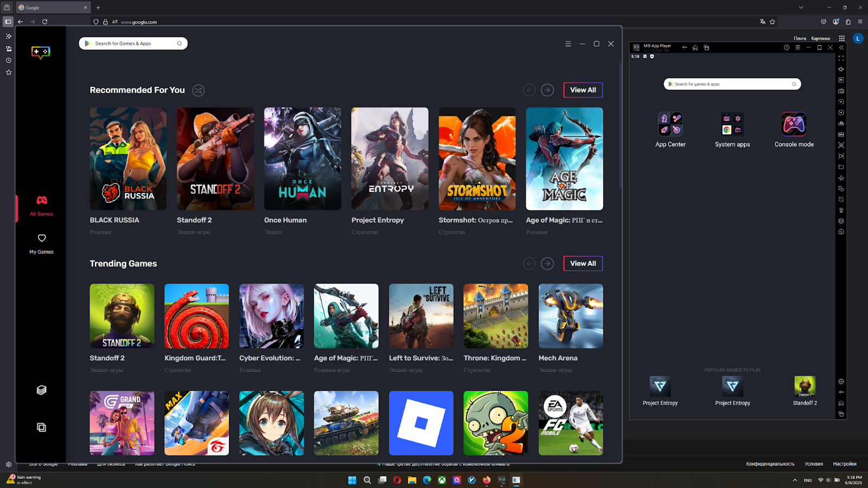Click next arrow in Recommended For You
Screen dimensions: 868x488
click(x=547, y=90)
